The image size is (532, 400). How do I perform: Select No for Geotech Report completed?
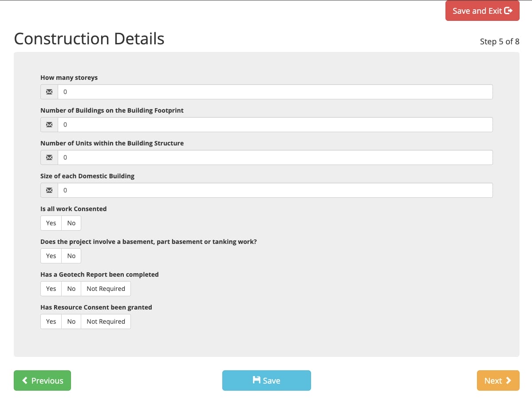71,289
